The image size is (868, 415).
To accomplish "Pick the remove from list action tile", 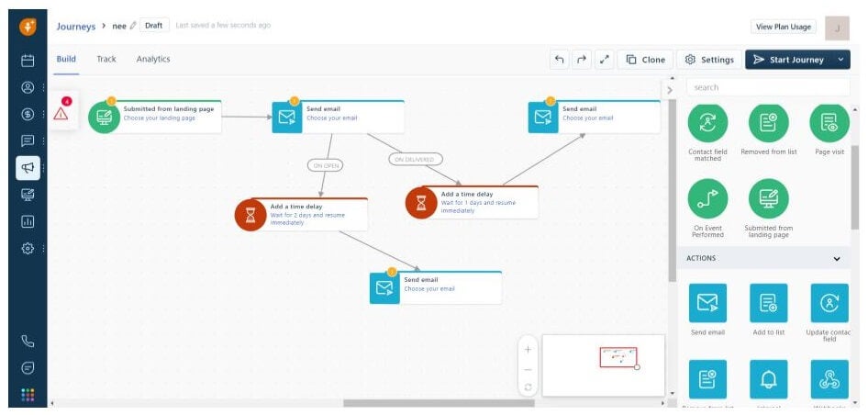I will [707, 379].
